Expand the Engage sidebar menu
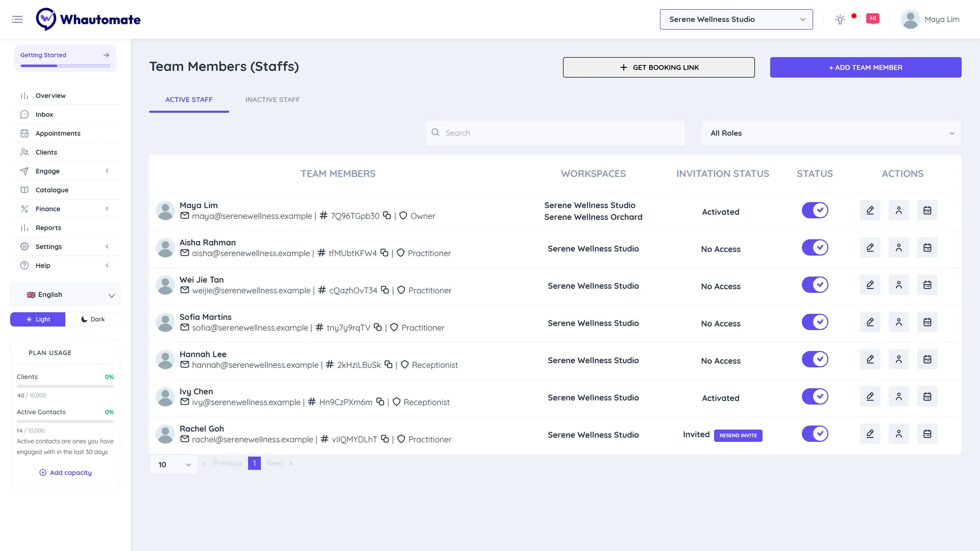Screen dimensions: 980x551 click(65, 171)
